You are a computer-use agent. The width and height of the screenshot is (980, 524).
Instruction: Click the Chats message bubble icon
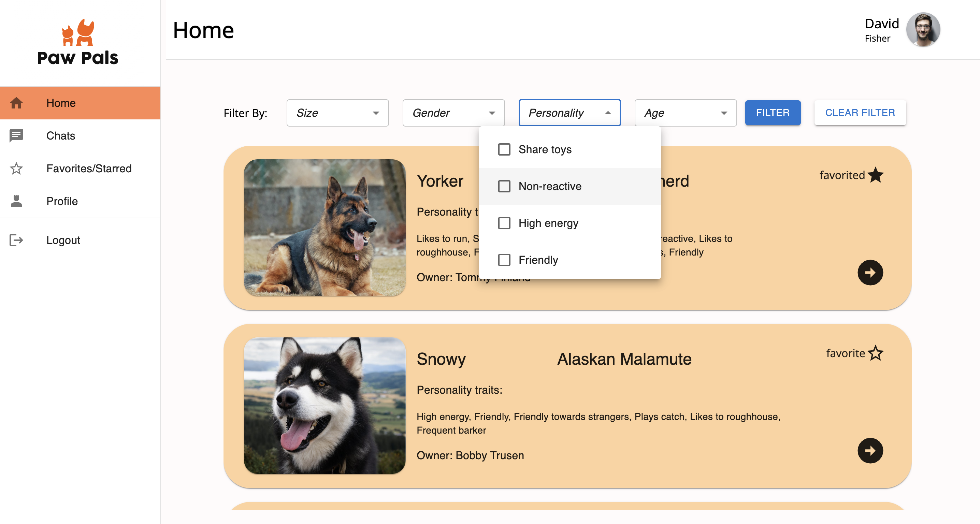16,135
